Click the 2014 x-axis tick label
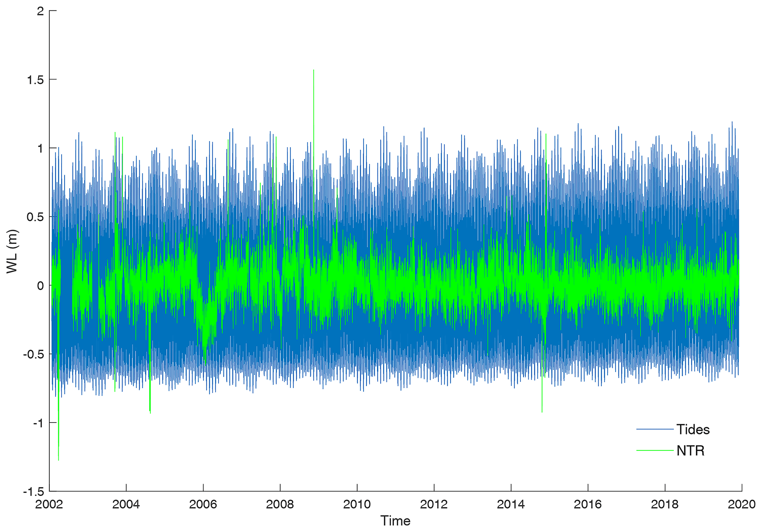The height and width of the screenshot is (532, 762). click(511, 505)
